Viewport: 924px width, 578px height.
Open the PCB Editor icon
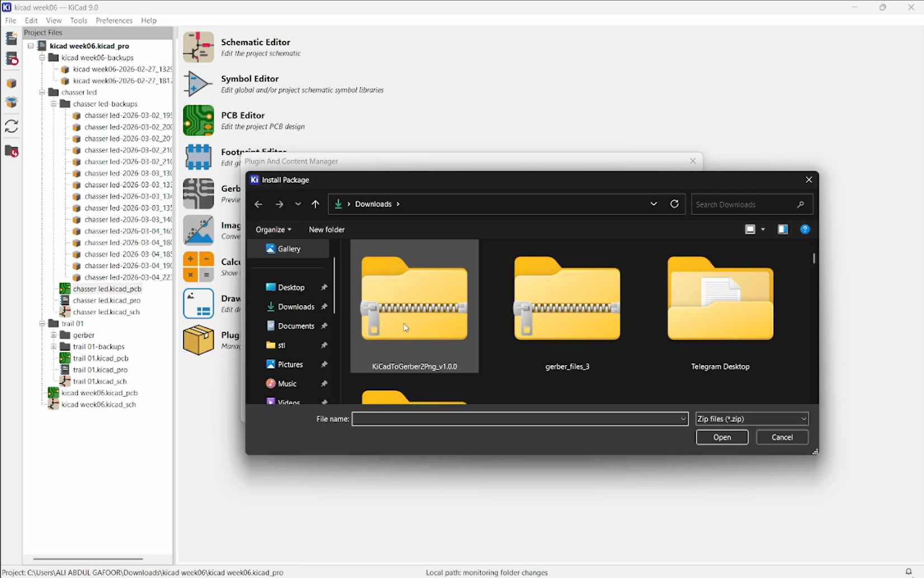point(198,120)
